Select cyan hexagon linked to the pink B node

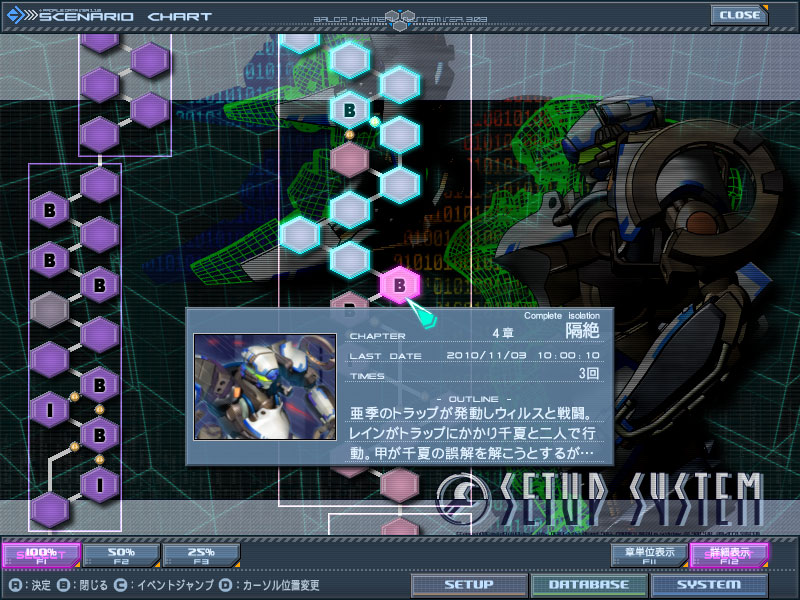pyautogui.click(x=349, y=260)
